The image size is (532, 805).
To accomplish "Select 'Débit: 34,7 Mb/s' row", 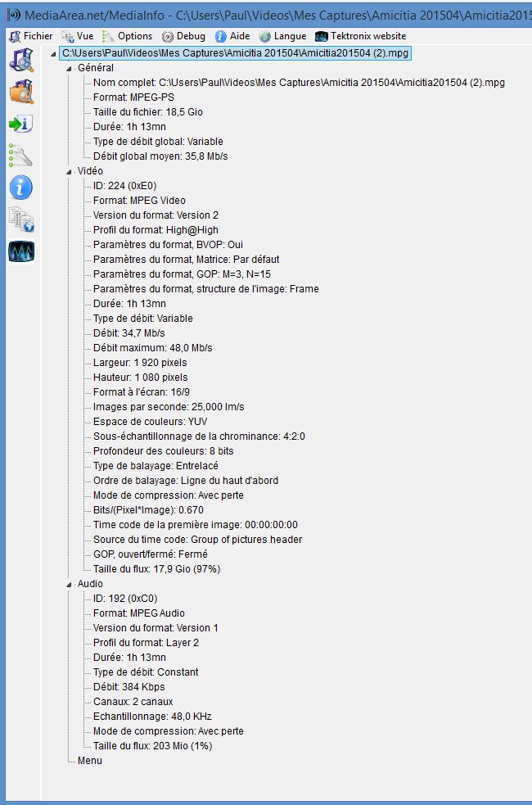I will 128,333.
